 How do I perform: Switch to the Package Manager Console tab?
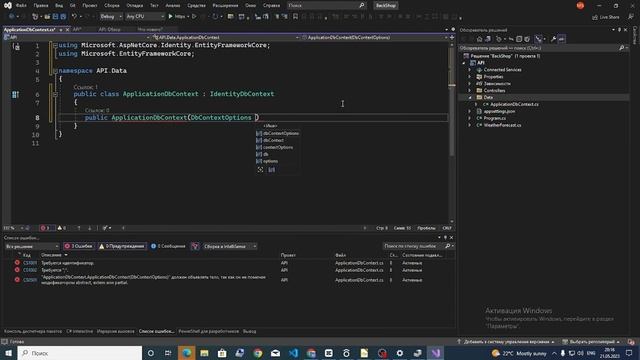click(x=33, y=331)
